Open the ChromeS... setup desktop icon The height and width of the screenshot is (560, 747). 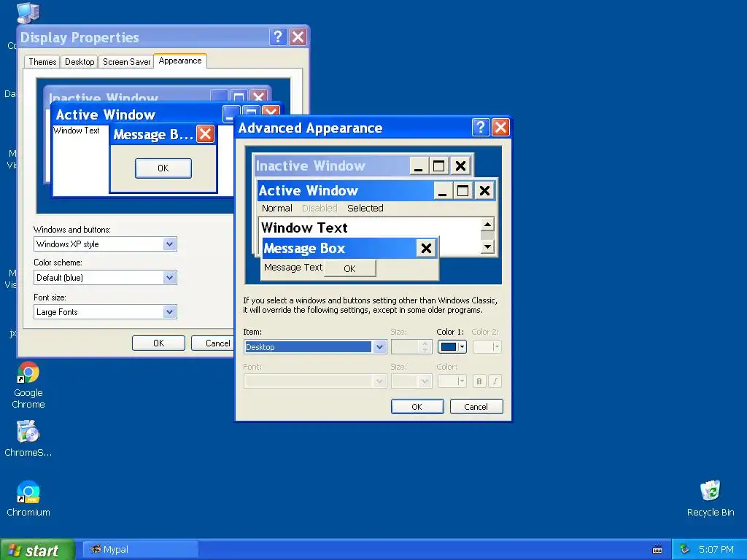click(x=28, y=438)
